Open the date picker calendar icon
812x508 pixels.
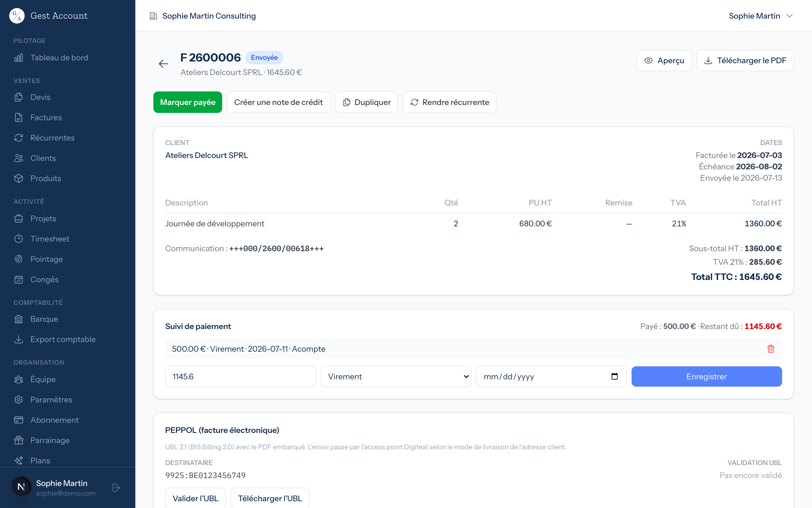click(x=614, y=376)
